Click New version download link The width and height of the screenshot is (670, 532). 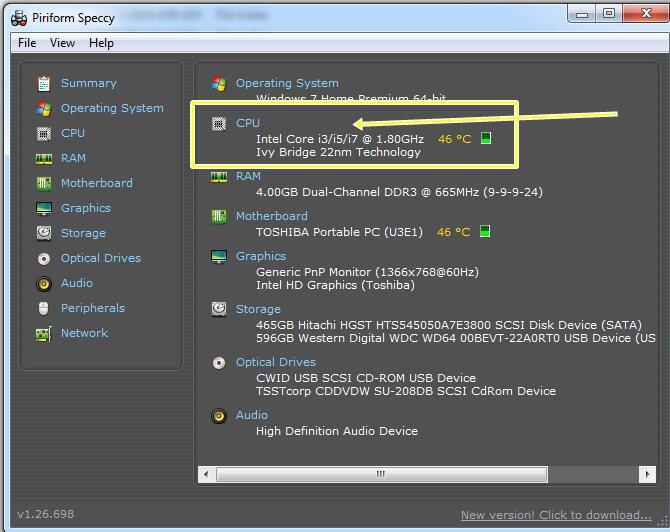coord(556,515)
